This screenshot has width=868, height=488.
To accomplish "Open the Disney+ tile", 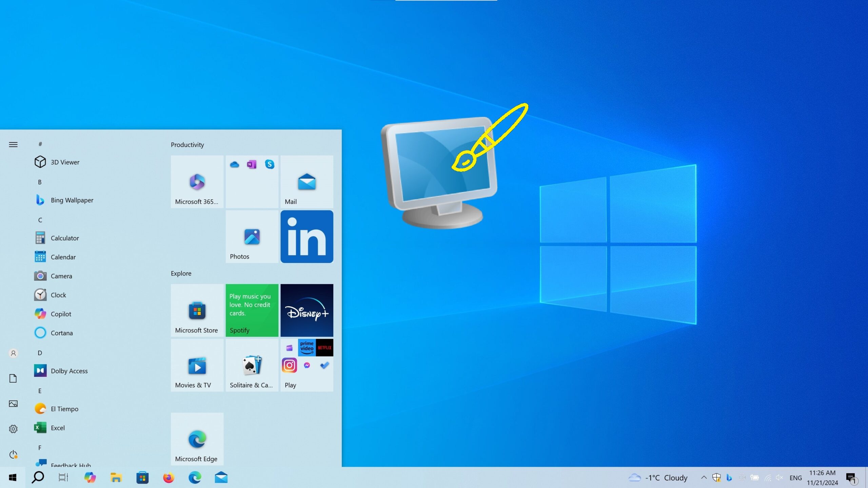I will [307, 310].
